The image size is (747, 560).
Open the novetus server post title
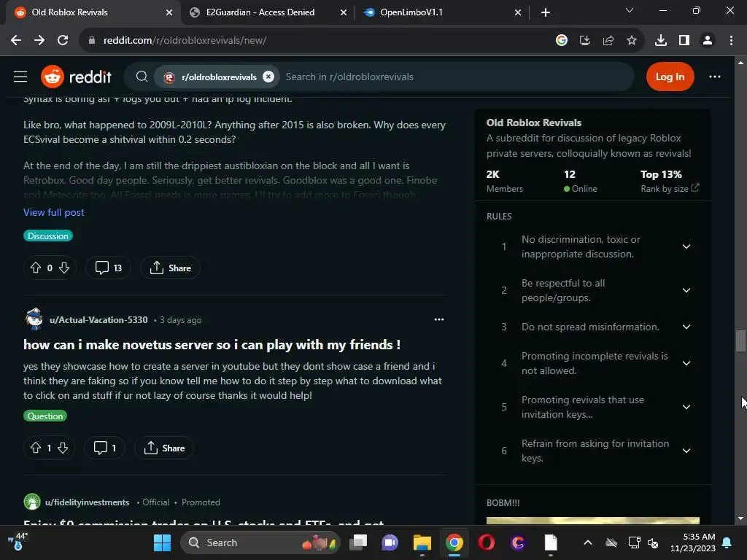click(212, 345)
